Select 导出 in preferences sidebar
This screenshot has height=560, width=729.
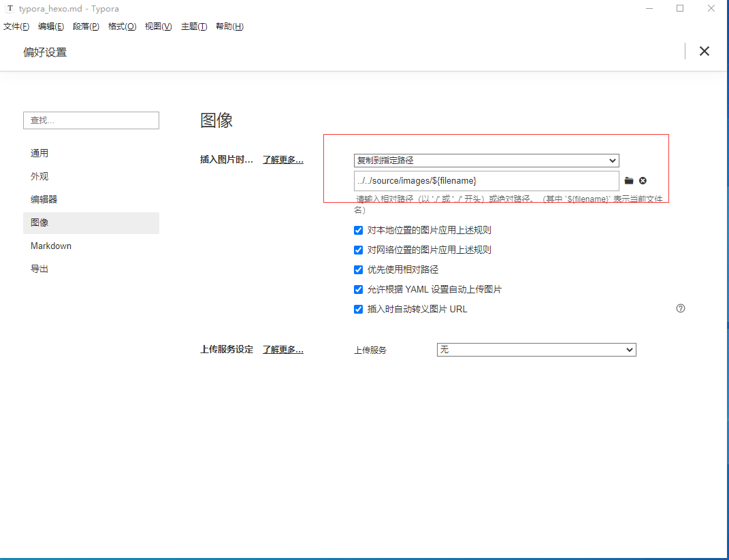pos(91,269)
